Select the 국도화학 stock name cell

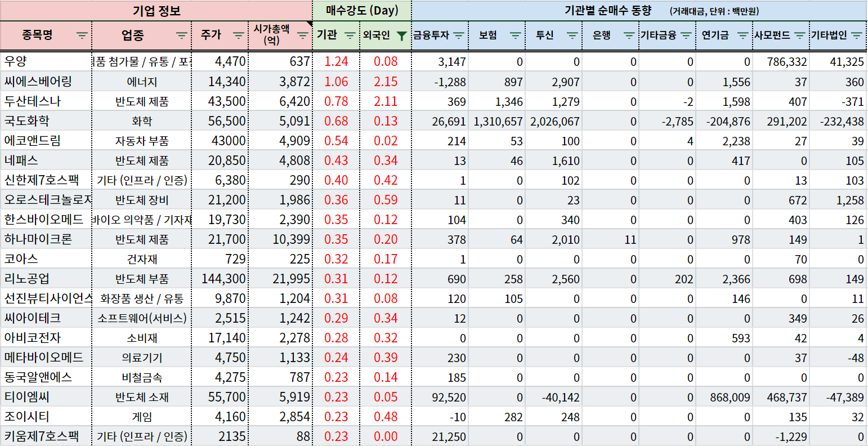[46, 121]
